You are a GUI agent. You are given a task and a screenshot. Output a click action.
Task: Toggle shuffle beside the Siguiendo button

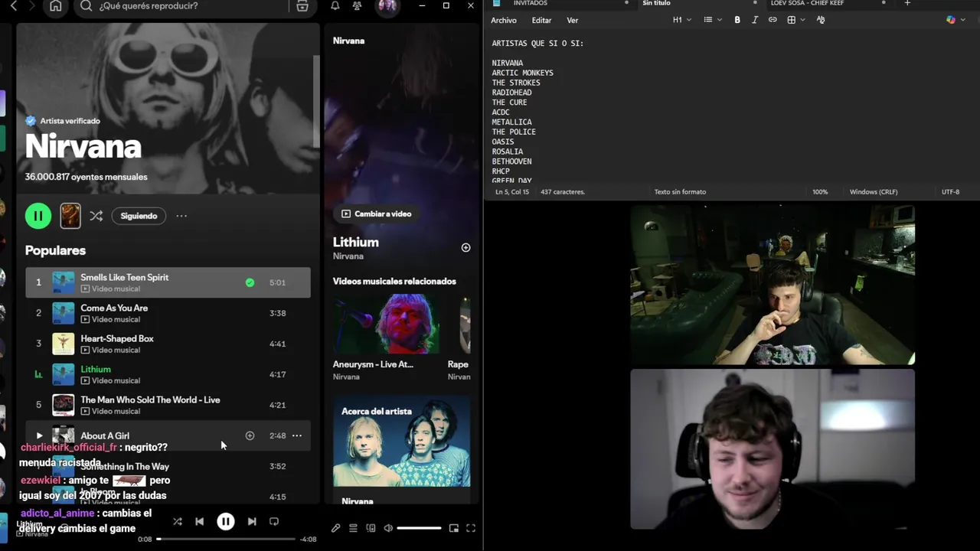(x=96, y=216)
